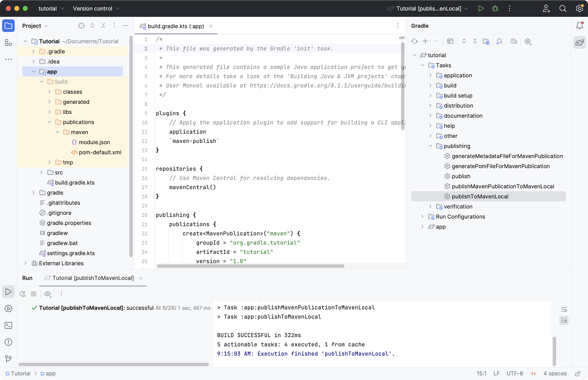The height and width of the screenshot is (380, 588).
Task: Run the Tutorial configuration
Action: click(x=481, y=8)
